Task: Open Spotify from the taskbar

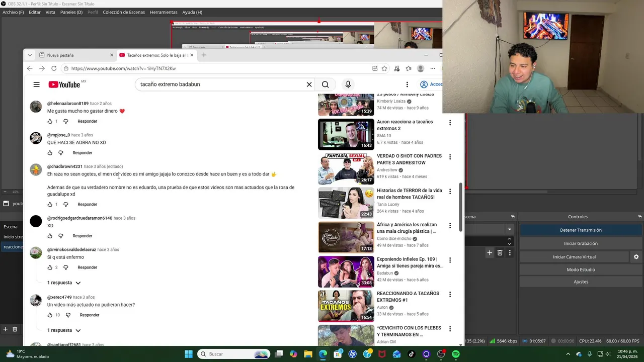Action: [x=456, y=354]
